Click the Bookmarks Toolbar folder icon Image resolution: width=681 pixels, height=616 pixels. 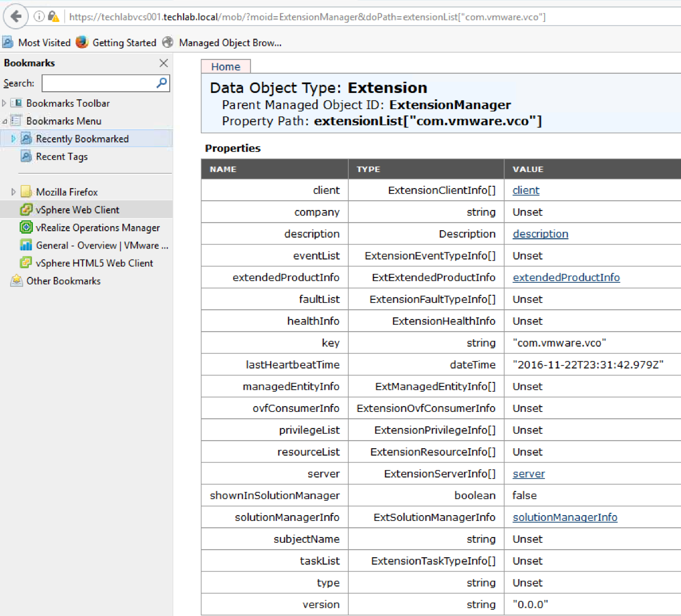17,103
